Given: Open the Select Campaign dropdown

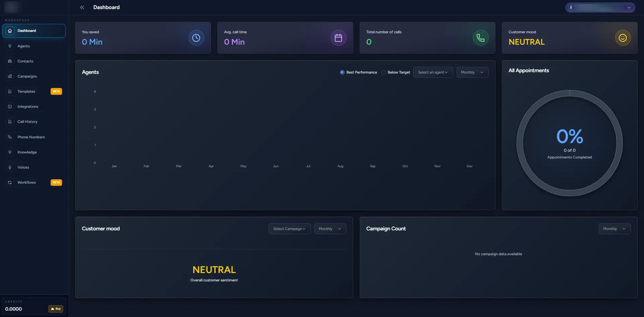Looking at the screenshot, I should pos(289,229).
